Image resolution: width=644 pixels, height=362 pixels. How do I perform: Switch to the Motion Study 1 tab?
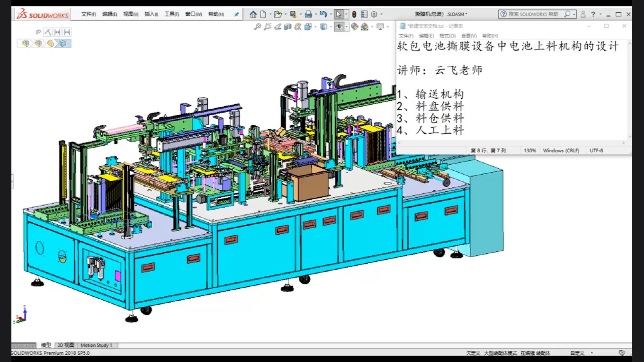point(96,345)
